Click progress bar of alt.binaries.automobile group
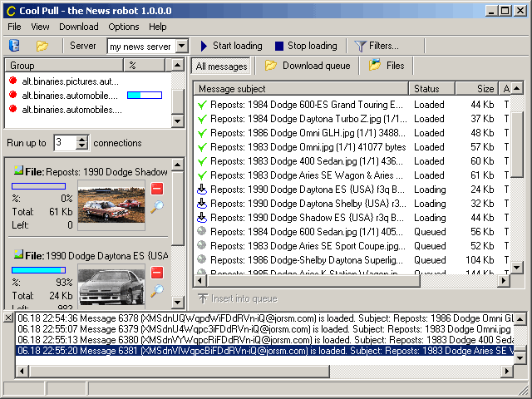Image resolution: width=532 pixels, height=399 pixels. (x=145, y=96)
